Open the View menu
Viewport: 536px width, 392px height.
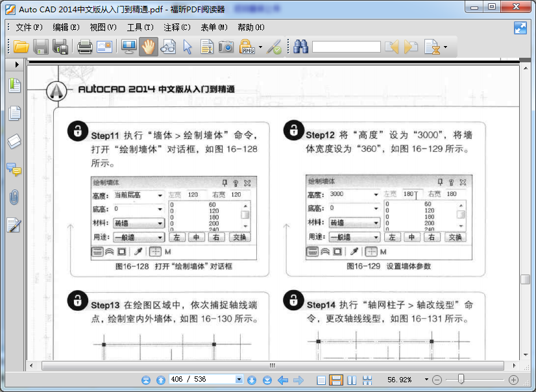(x=103, y=27)
